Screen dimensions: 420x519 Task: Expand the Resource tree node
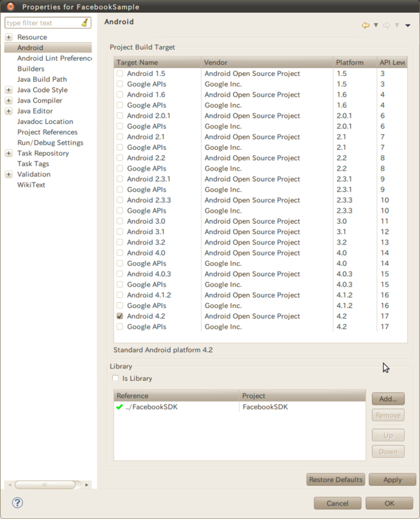pos(9,37)
